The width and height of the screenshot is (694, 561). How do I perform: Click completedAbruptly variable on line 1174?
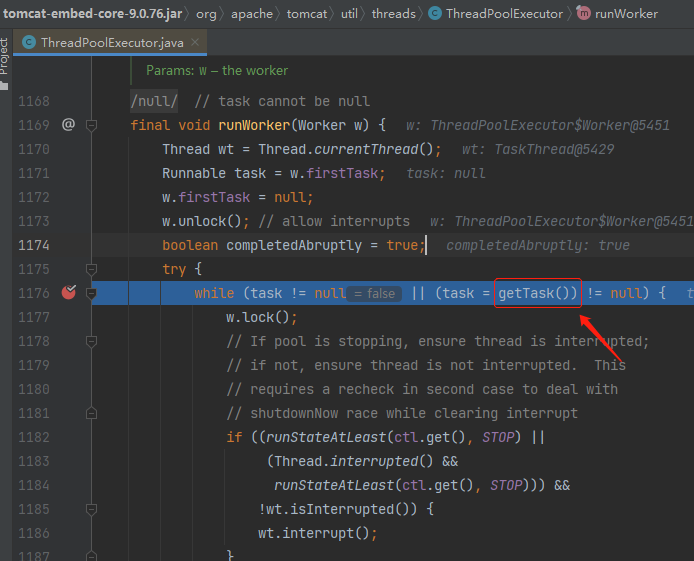tap(294, 245)
